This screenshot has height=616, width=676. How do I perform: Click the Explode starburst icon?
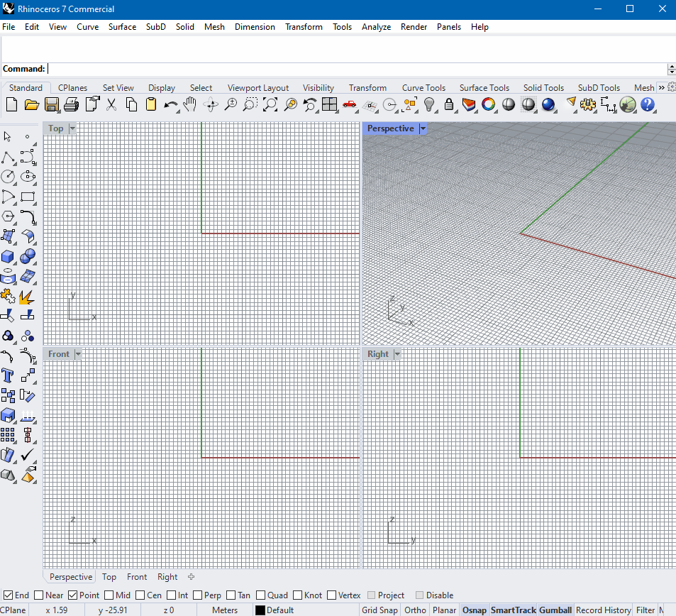pyautogui.click(x=27, y=297)
